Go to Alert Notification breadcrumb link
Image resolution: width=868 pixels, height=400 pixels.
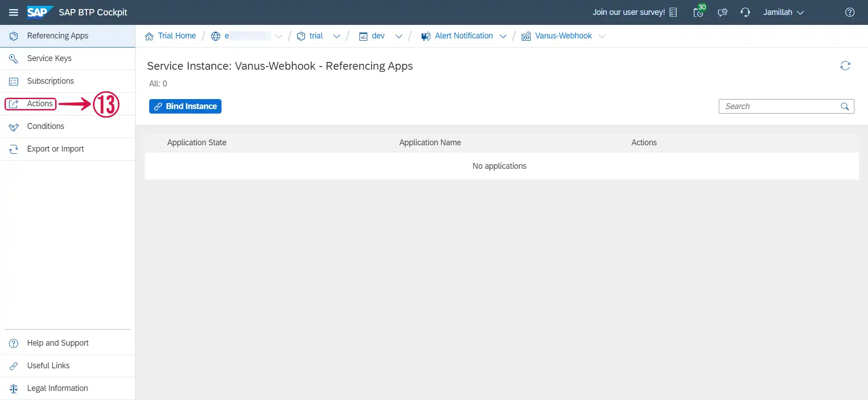click(464, 36)
